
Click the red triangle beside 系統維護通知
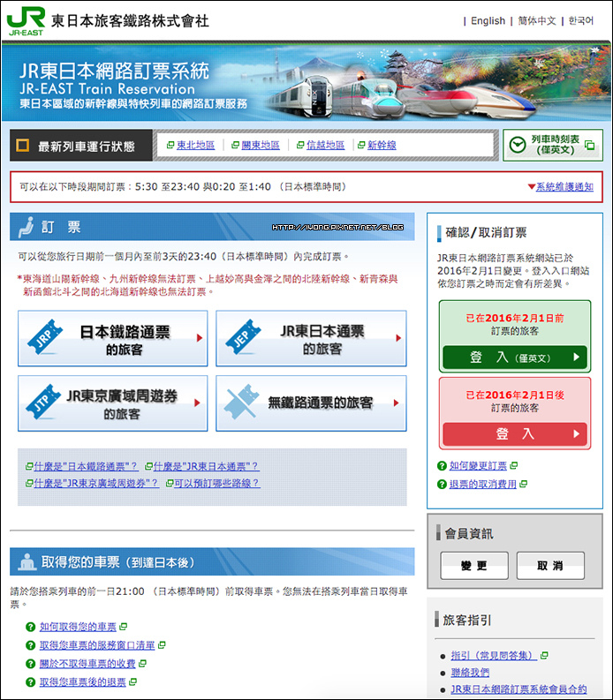(531, 187)
